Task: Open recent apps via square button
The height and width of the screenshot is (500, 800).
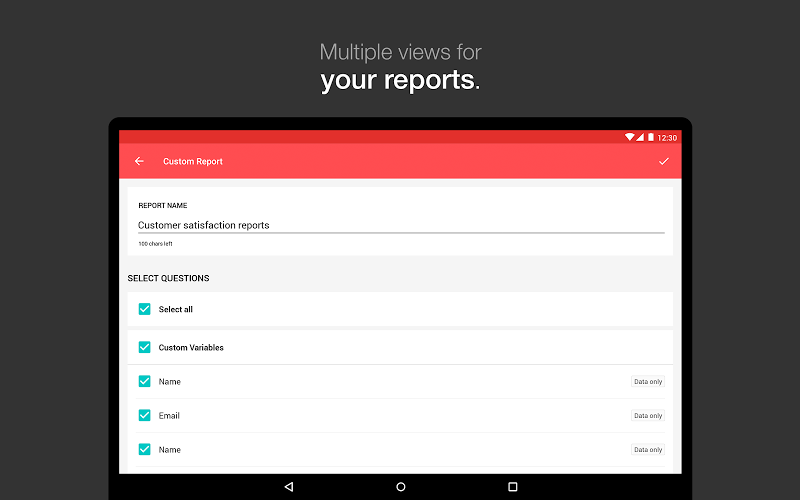Action: (513, 487)
